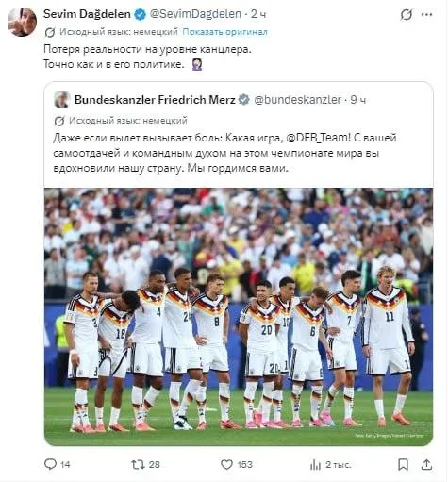Open the three-dot more options menu

click(426, 14)
